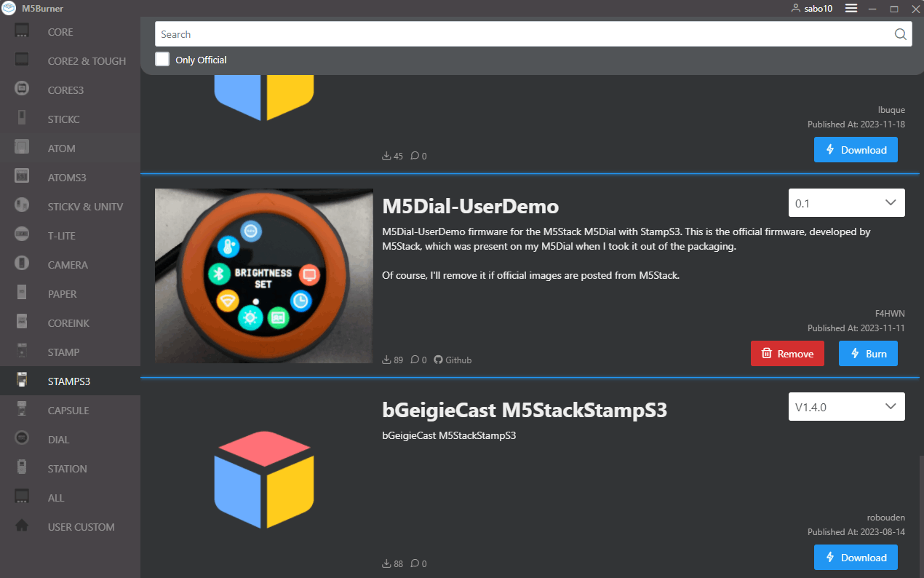Burn the M5Dial-UserDemo firmware

(868, 354)
